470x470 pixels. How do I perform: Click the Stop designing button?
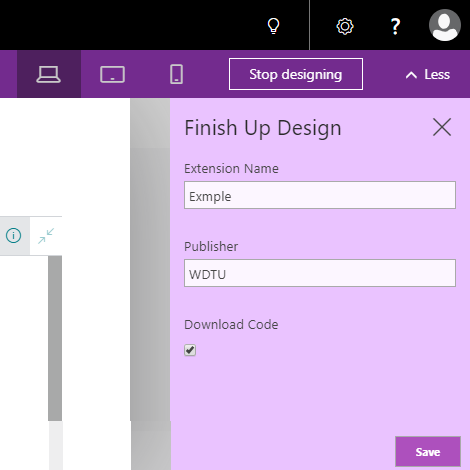point(296,74)
